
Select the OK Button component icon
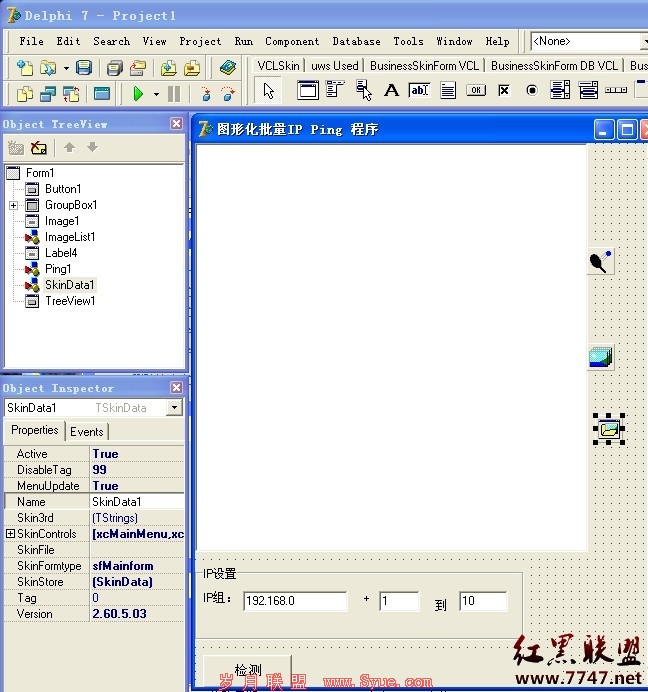click(476, 90)
